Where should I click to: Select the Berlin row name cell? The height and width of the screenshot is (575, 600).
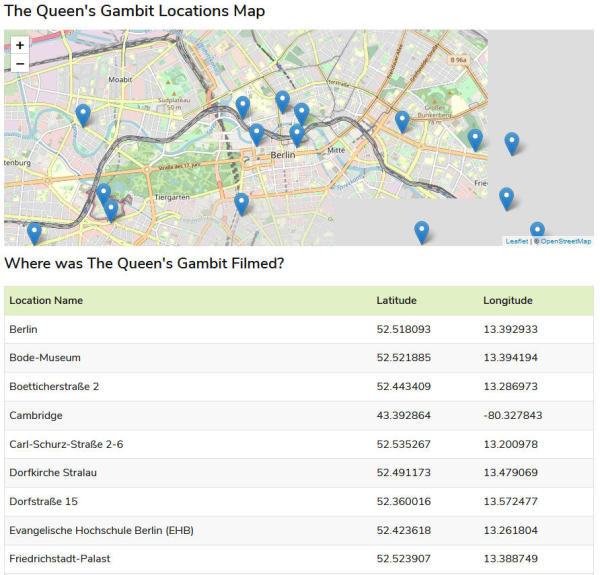point(23,329)
